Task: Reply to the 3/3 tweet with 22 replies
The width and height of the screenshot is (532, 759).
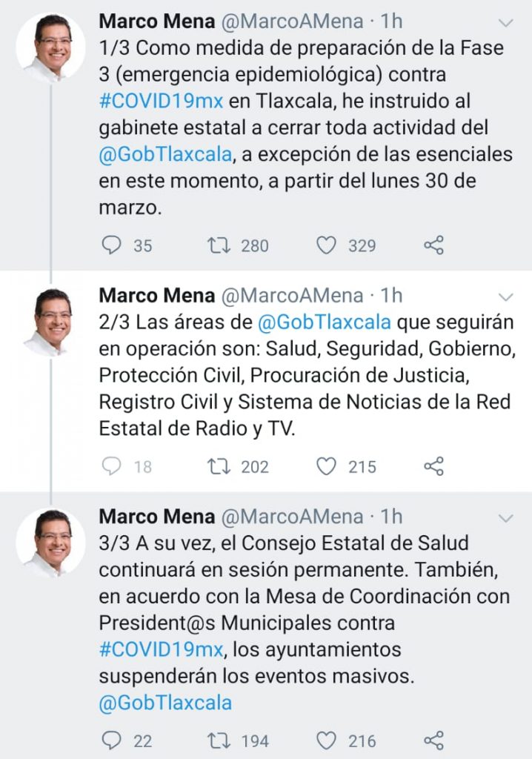Action: point(110,740)
